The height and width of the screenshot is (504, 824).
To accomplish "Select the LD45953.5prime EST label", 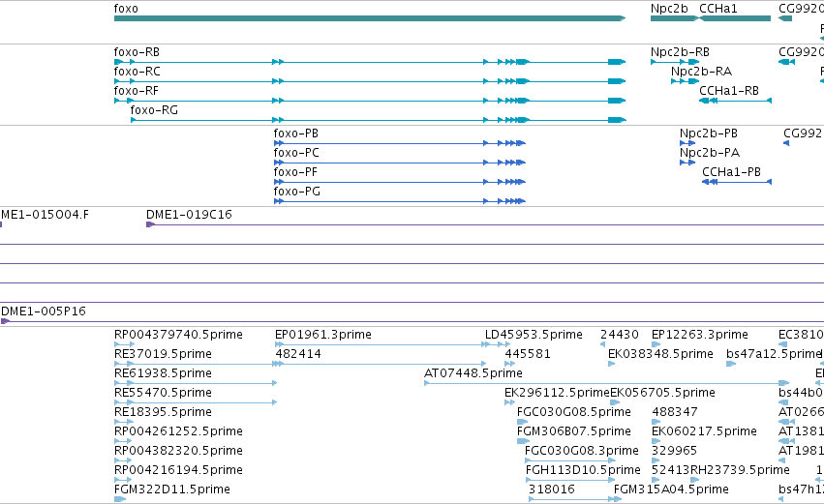I will [534, 335].
